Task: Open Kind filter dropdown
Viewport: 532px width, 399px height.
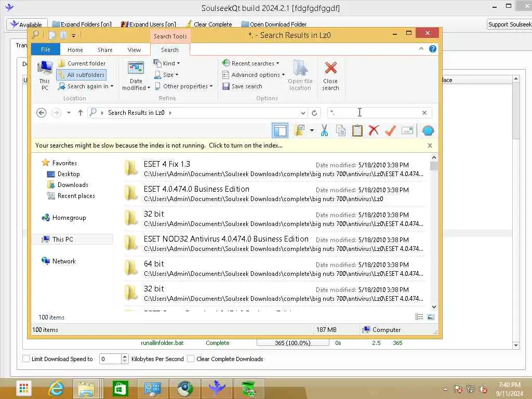Action: [x=167, y=63]
